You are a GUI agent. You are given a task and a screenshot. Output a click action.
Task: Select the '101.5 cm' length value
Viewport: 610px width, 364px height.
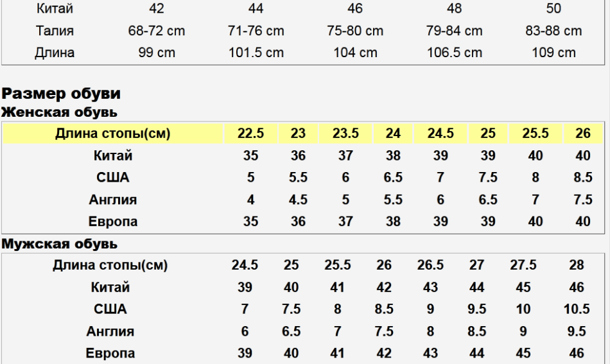pyautogui.click(x=256, y=53)
